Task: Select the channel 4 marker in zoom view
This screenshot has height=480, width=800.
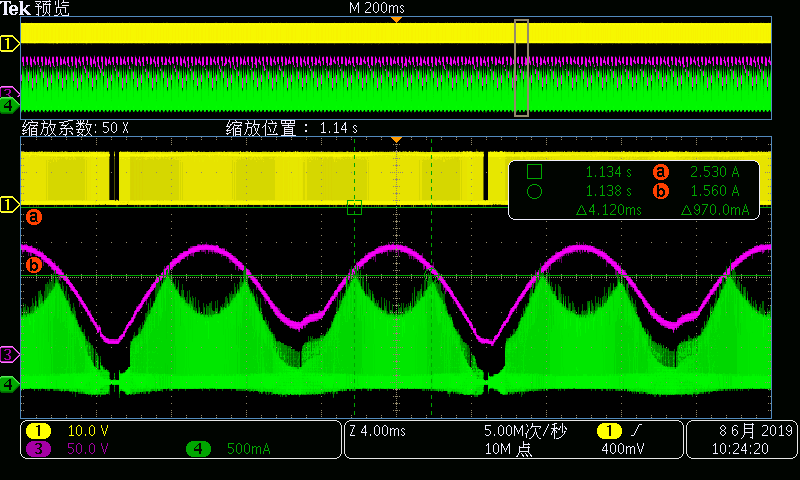Action: point(9,384)
